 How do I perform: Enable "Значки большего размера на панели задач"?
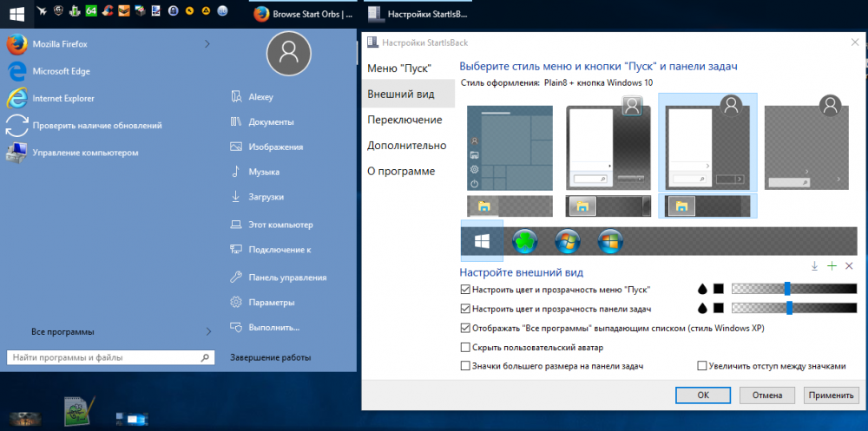[466, 367]
